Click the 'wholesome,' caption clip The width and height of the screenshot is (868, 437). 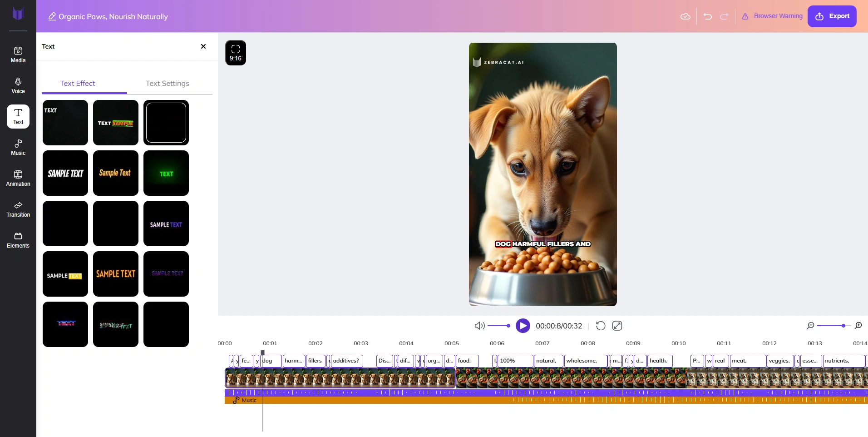[x=586, y=361]
